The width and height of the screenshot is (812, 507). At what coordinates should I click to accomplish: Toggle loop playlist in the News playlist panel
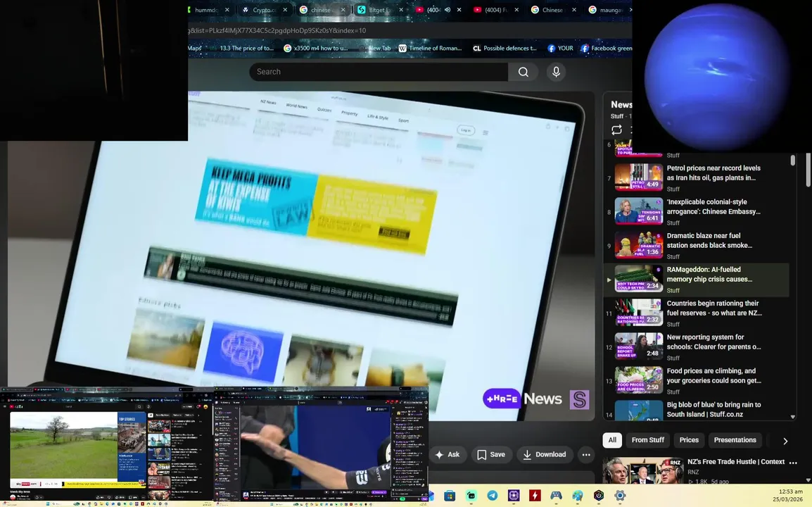point(616,130)
